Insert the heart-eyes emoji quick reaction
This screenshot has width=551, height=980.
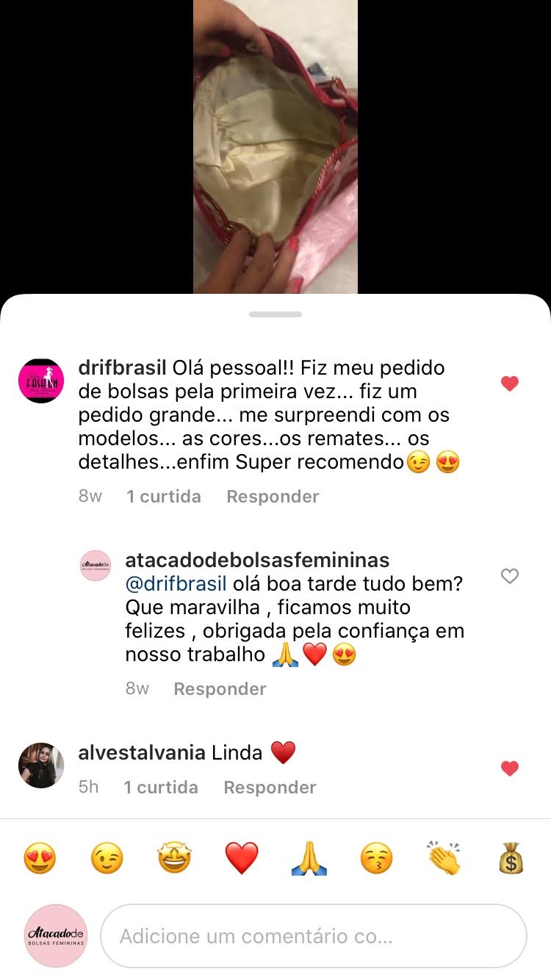point(40,858)
